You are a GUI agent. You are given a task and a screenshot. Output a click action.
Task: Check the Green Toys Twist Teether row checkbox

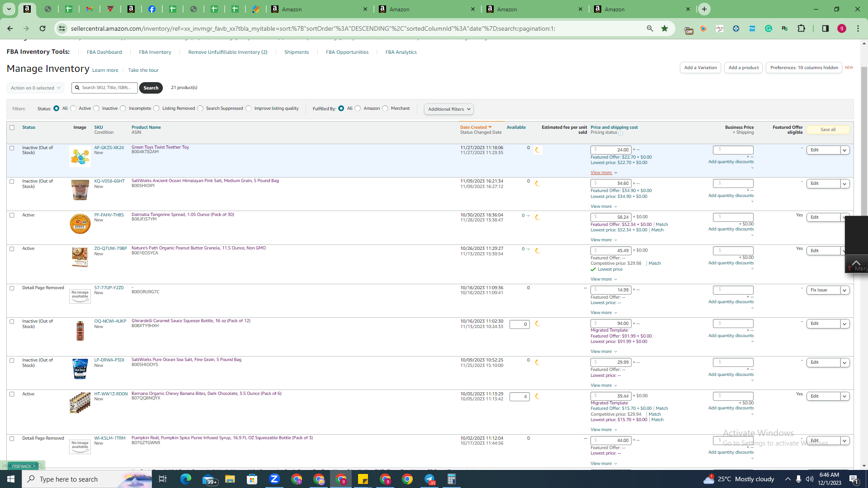tap(12, 148)
